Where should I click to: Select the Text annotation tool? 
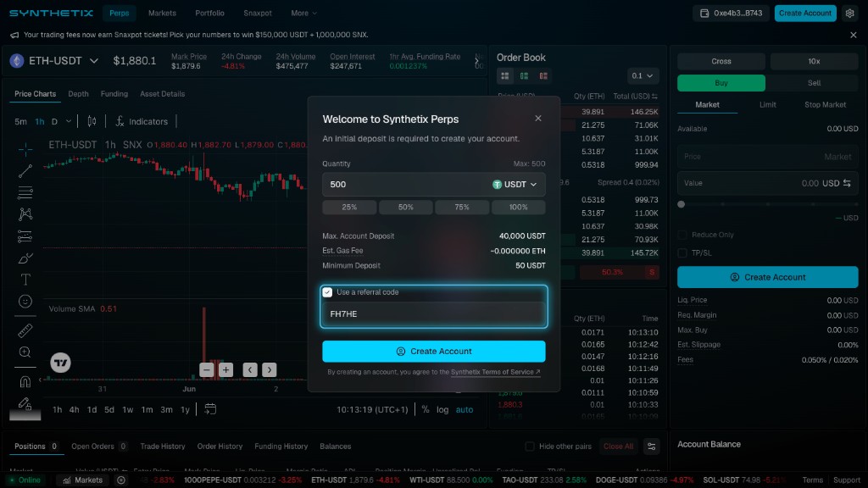(25, 280)
